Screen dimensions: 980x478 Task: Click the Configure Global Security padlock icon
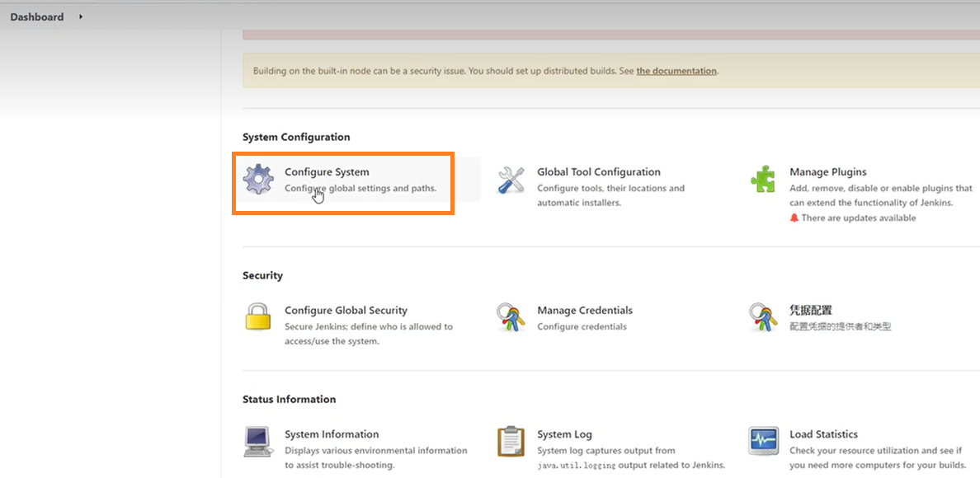258,316
